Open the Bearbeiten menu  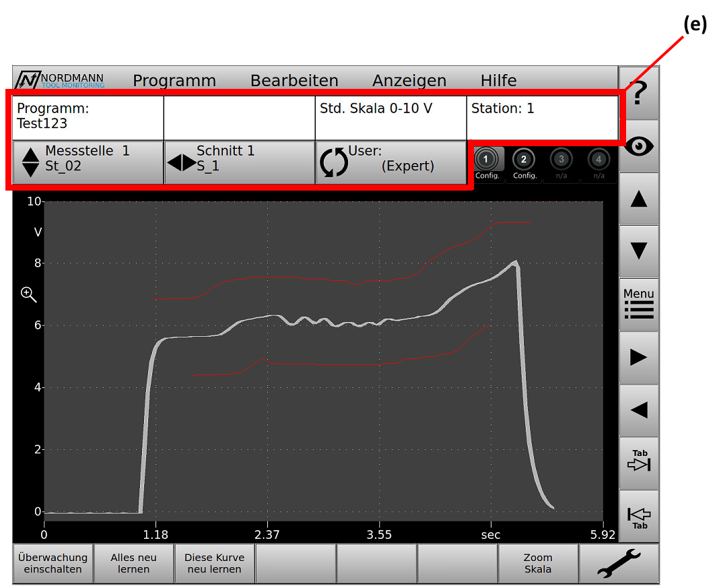294,81
